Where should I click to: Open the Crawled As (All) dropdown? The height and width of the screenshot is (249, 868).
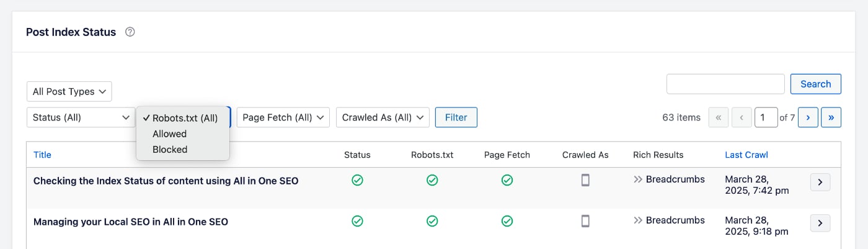[383, 117]
